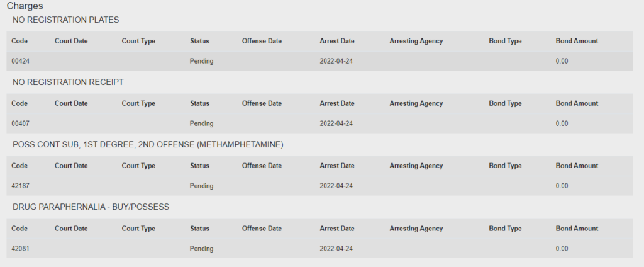Viewport: 644px width, 267px height.
Task: Click arrest date 2022-04-24 for code 42187
Action: tap(336, 186)
